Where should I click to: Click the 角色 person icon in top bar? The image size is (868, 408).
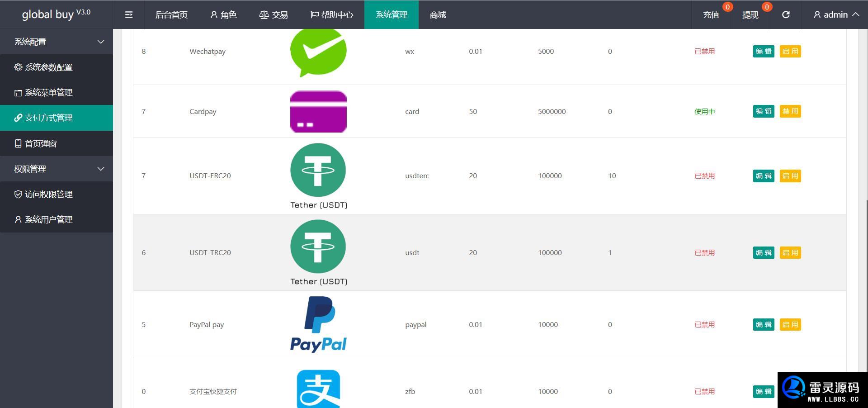point(214,14)
